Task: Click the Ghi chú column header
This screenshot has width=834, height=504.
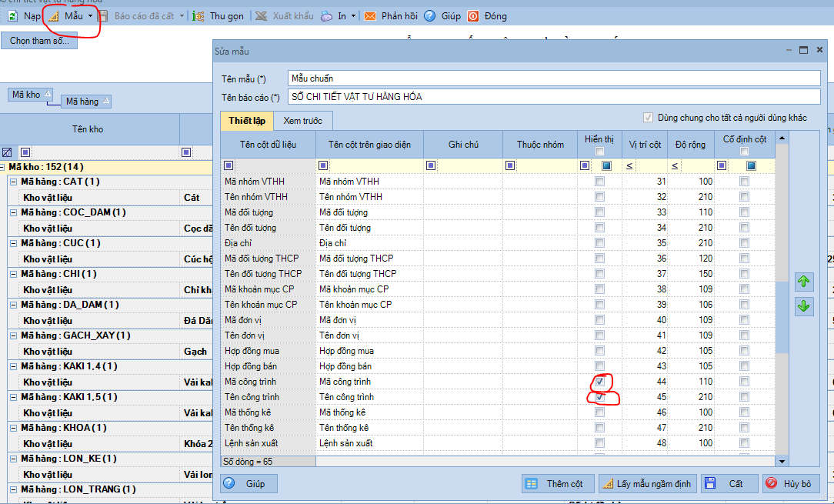Action: (463, 145)
